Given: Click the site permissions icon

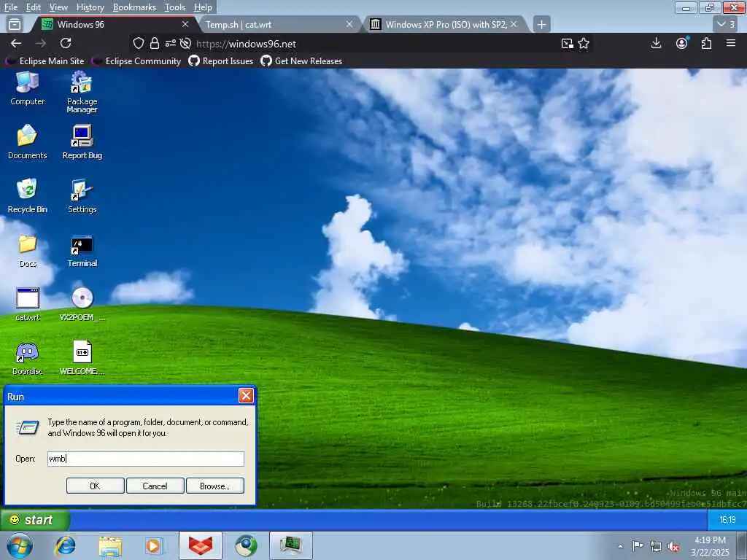Looking at the screenshot, I should pyautogui.click(x=170, y=43).
